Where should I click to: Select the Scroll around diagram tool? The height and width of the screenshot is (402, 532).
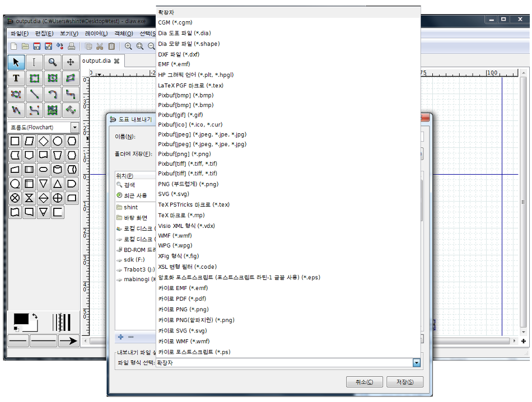pos(71,62)
